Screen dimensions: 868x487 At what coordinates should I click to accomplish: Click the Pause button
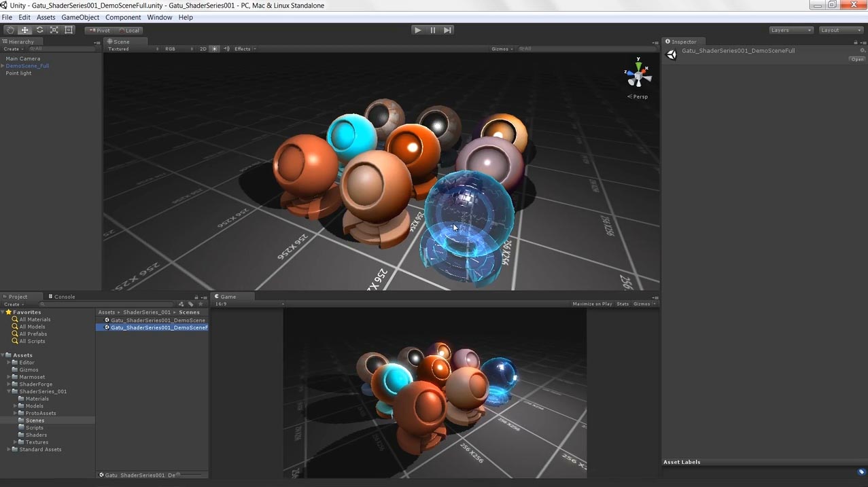pyautogui.click(x=433, y=30)
